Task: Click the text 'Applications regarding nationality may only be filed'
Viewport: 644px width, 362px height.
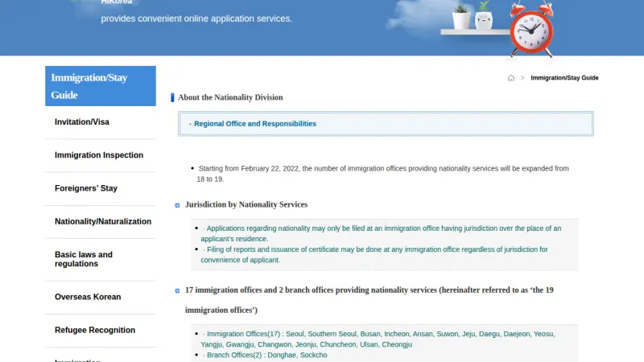Action: 381,233
